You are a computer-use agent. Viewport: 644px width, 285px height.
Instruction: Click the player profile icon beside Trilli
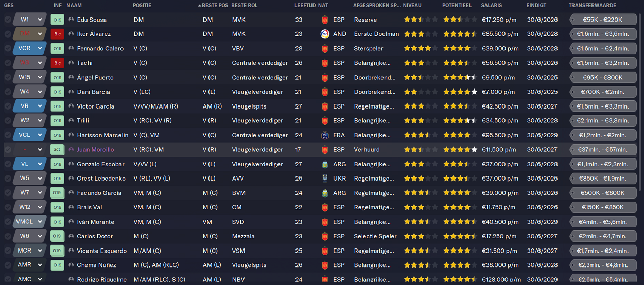[71, 120]
